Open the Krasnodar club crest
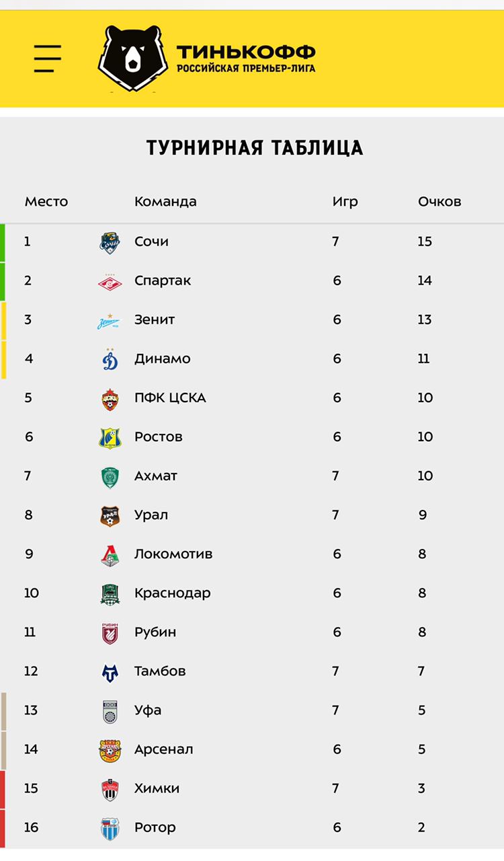This screenshot has width=504, height=861. point(110,593)
